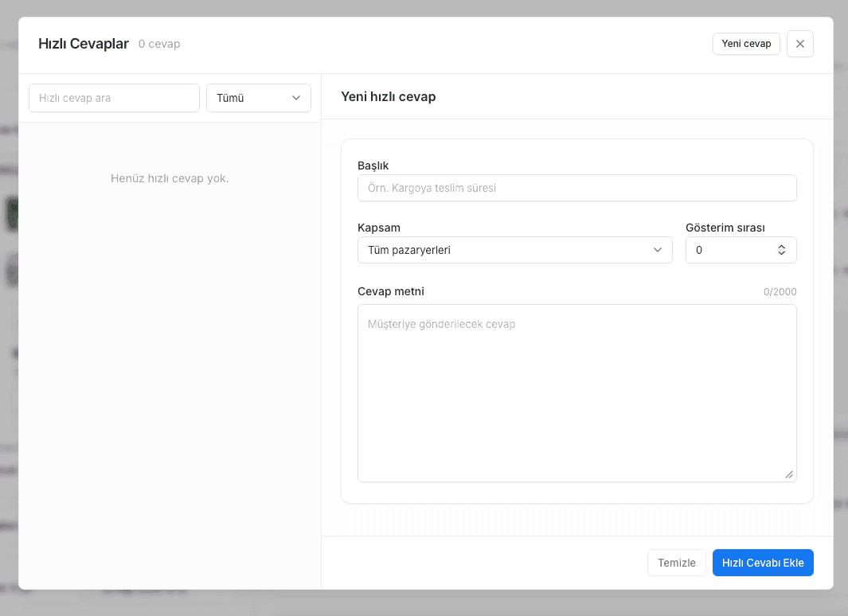Click the Henüz hızlı cevap yok text
The width and height of the screenshot is (848, 616).
170,178
